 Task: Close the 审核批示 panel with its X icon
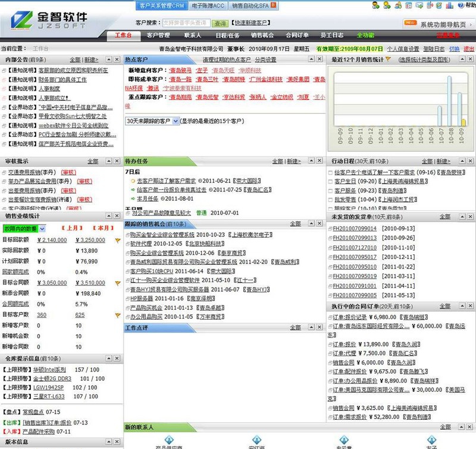click(115, 161)
